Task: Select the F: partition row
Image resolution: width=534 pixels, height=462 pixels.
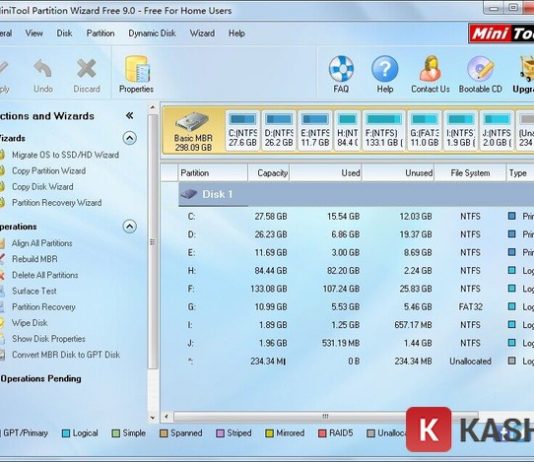Action: (356, 289)
